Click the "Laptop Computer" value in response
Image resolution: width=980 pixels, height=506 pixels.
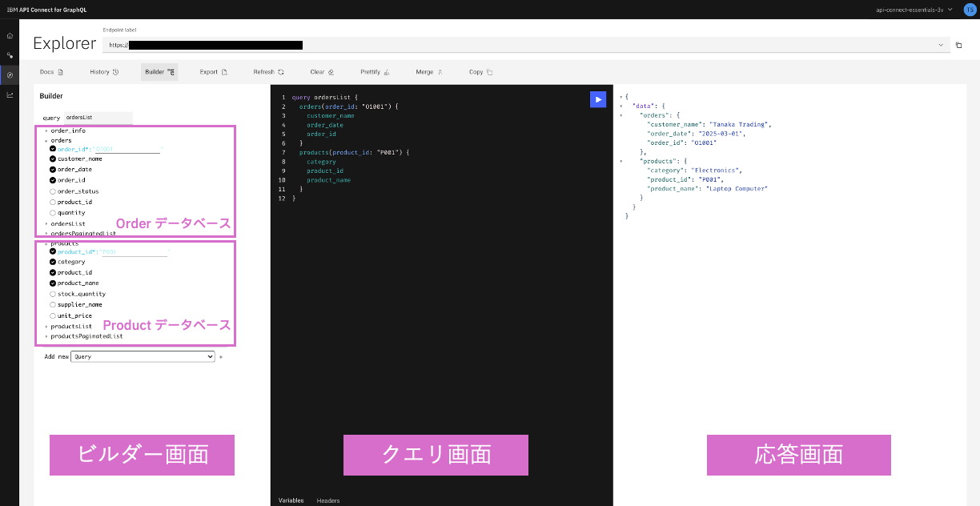click(737, 188)
